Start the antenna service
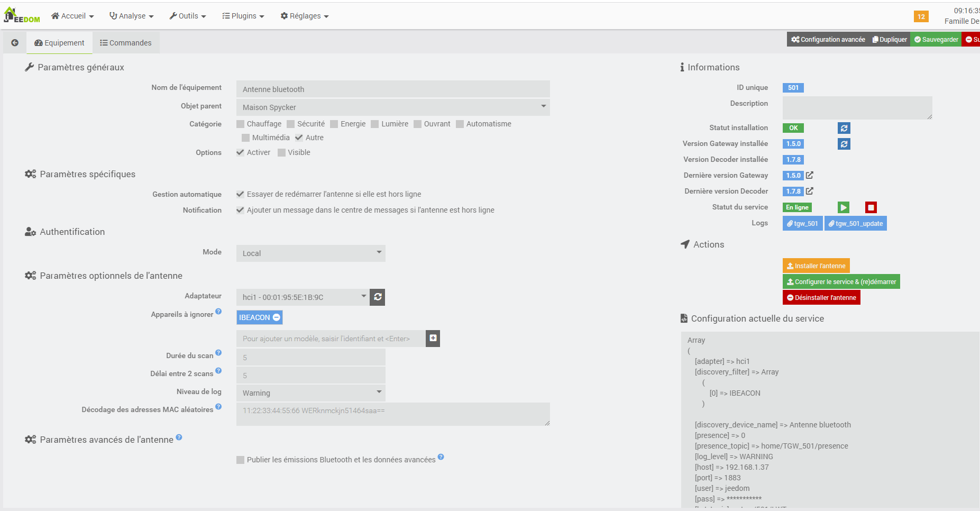Viewport: 980px width, 511px height. pyautogui.click(x=844, y=207)
